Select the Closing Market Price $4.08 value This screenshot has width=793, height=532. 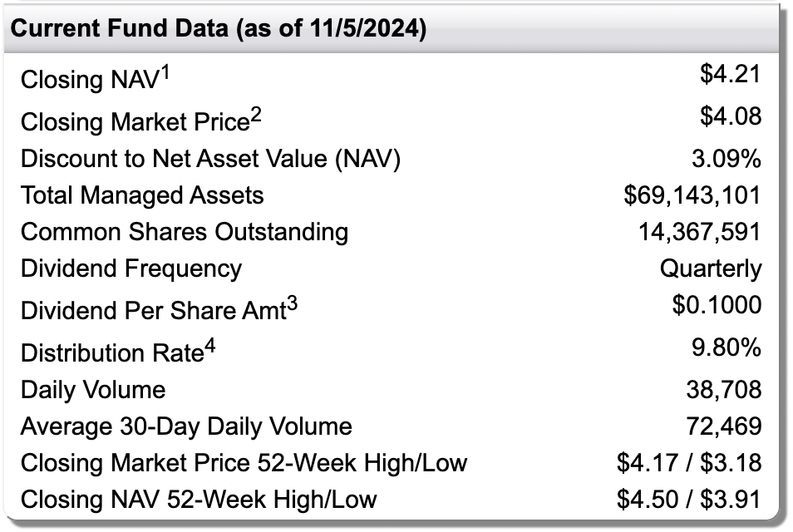731,116
